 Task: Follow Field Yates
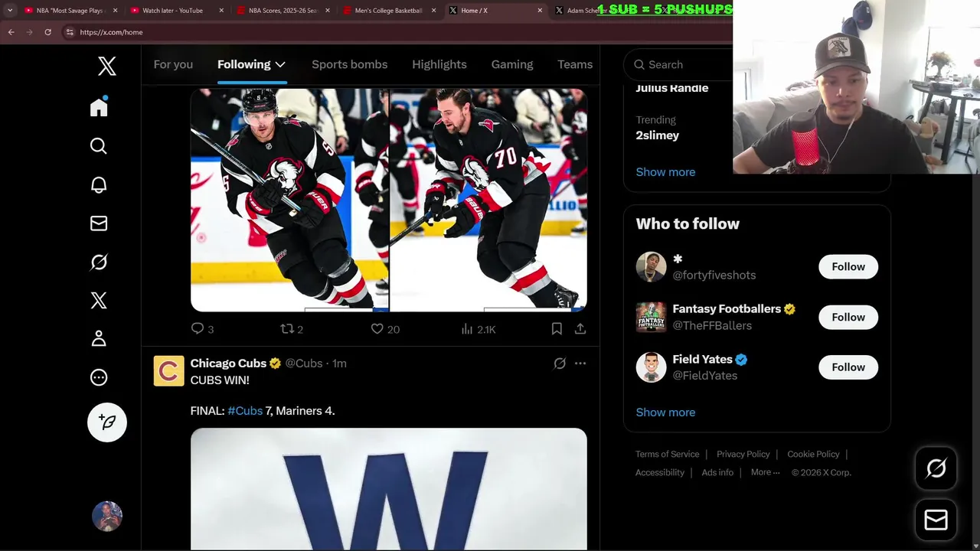[x=848, y=367]
